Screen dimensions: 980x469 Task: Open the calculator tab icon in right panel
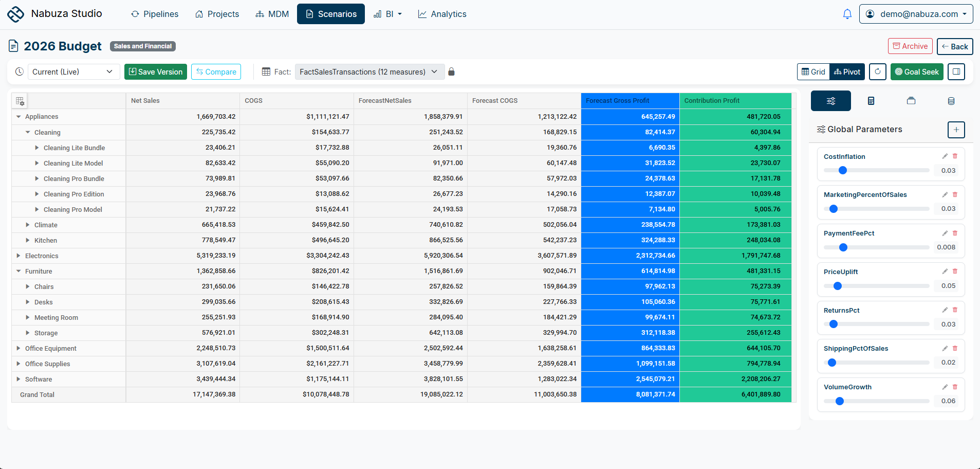(x=871, y=101)
